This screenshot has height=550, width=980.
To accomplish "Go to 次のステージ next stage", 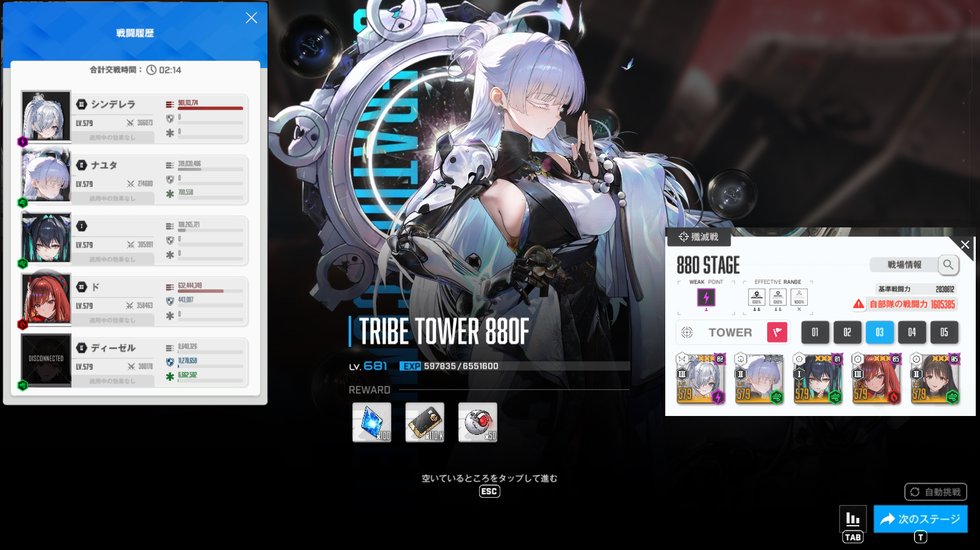I will (x=920, y=519).
